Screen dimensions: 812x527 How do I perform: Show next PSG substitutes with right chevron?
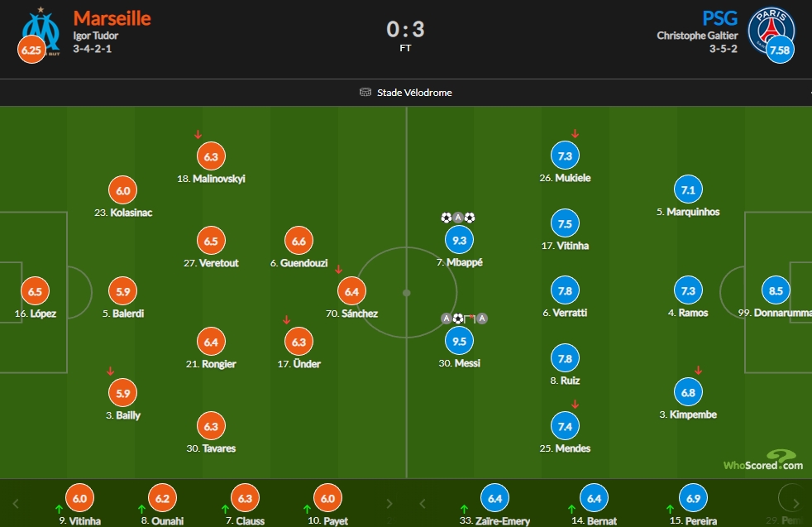(795, 503)
